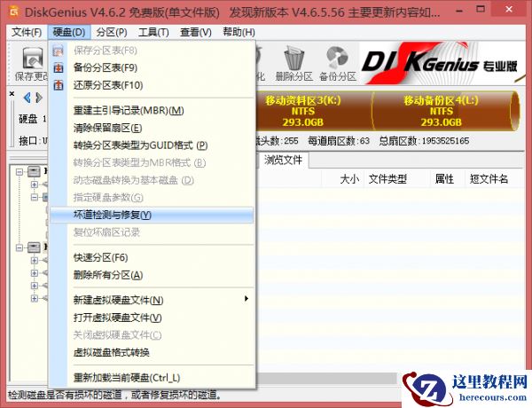Close the open 硬盘(D) menu
The image size is (532, 408).
tap(69, 33)
